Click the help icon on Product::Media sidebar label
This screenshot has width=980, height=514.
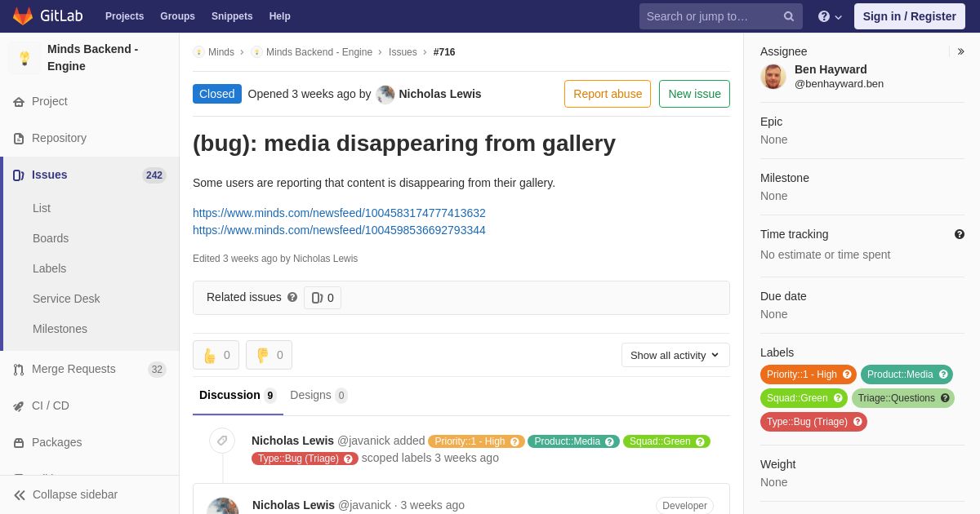click(943, 374)
